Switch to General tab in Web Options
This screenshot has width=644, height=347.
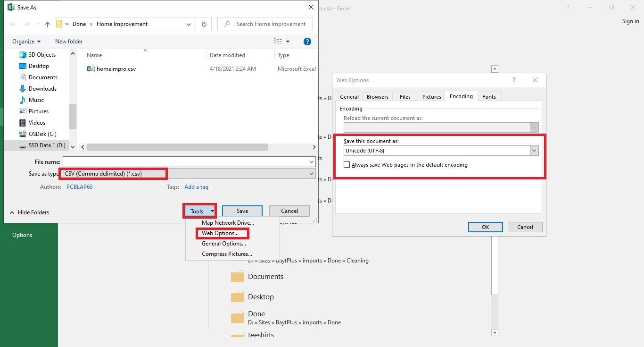349,97
